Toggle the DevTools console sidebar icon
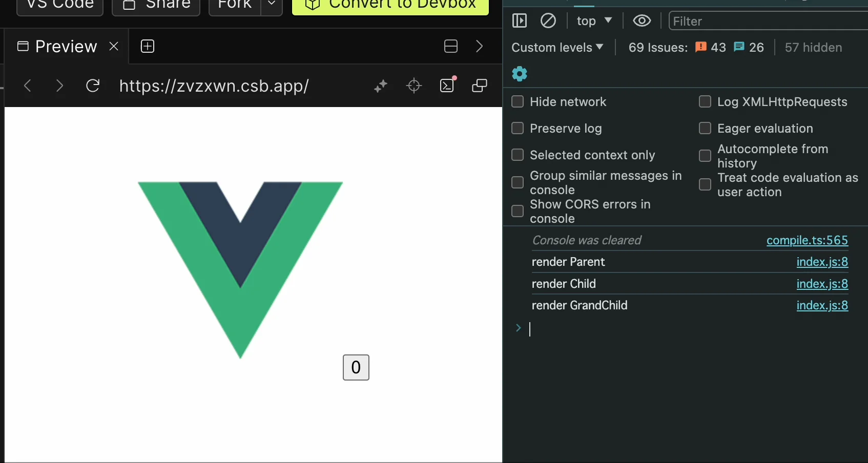Screen dimensions: 868x463 (520, 21)
